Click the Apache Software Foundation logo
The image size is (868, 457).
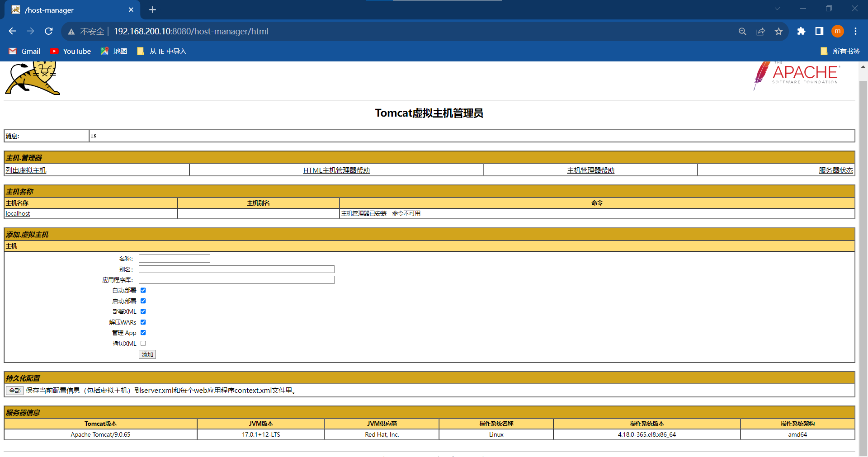797,76
